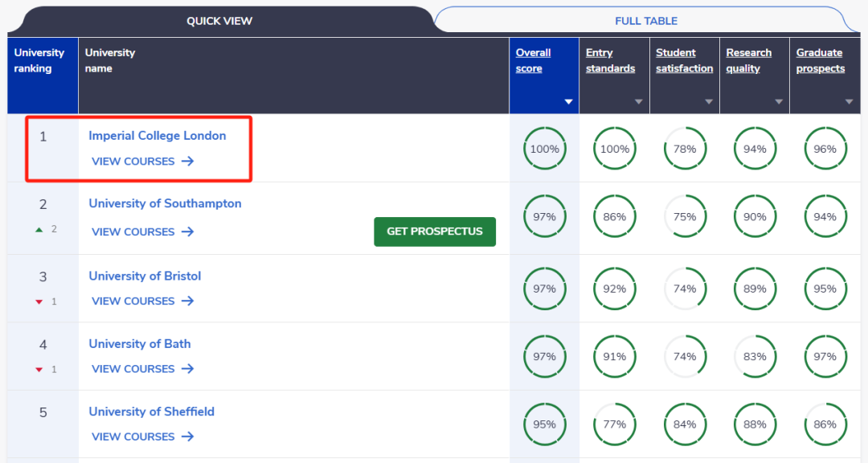
Task: Click the green up-arrow rank change for Southampton
Action: pos(39,229)
